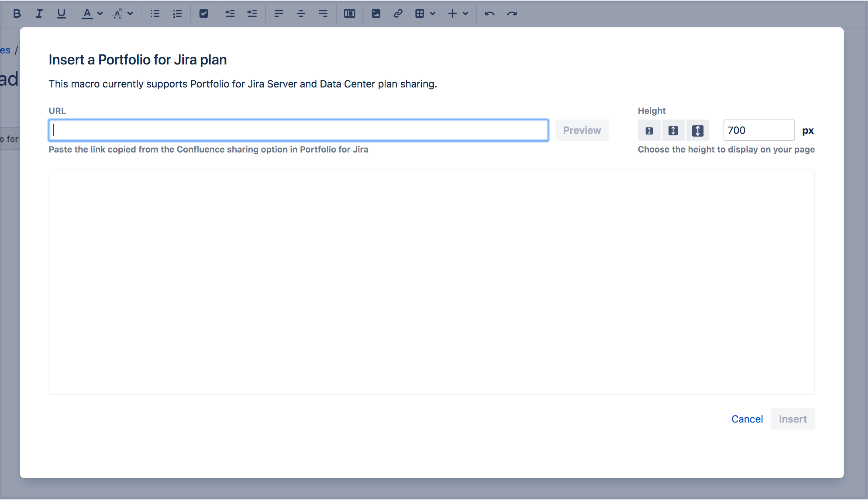Toggle bold formatting in the toolbar
868x500 pixels.
pos(17,14)
